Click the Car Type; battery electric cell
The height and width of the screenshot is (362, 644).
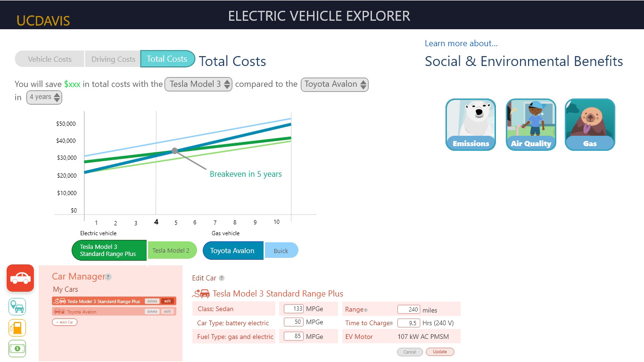point(234,323)
